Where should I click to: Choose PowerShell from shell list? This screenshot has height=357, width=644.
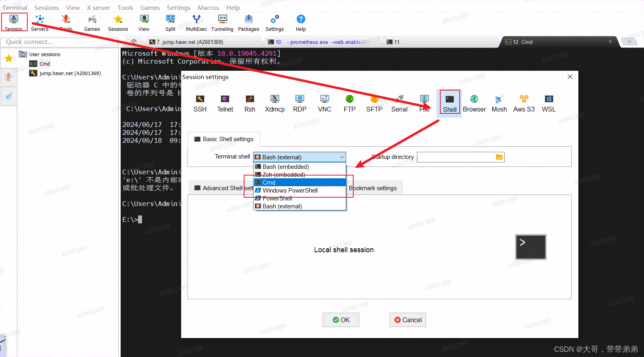point(299,198)
